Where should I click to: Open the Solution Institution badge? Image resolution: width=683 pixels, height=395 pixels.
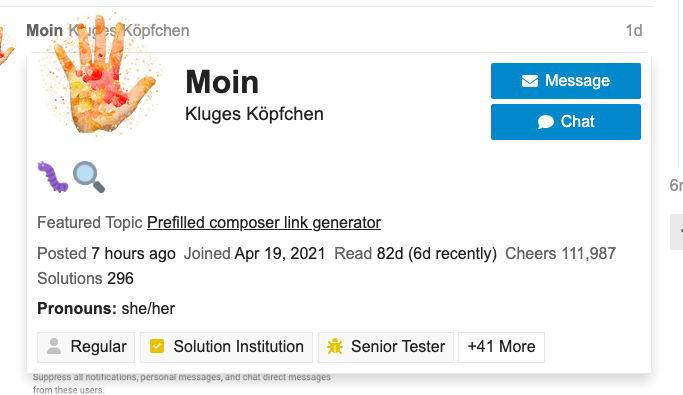point(227,347)
